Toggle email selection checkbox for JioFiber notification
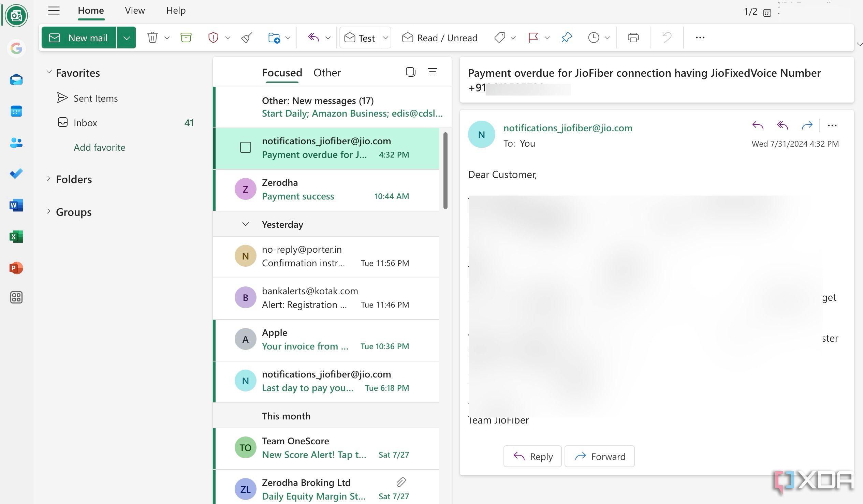 click(x=245, y=146)
